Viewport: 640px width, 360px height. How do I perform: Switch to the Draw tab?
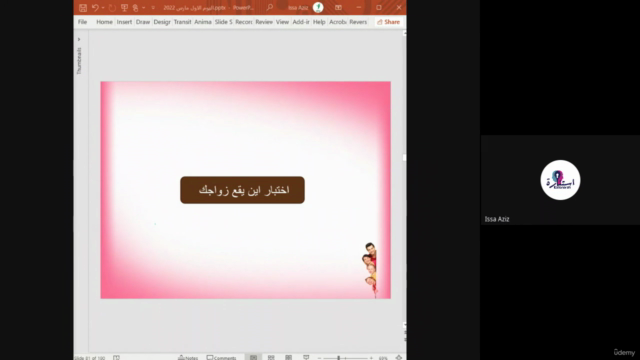click(143, 22)
